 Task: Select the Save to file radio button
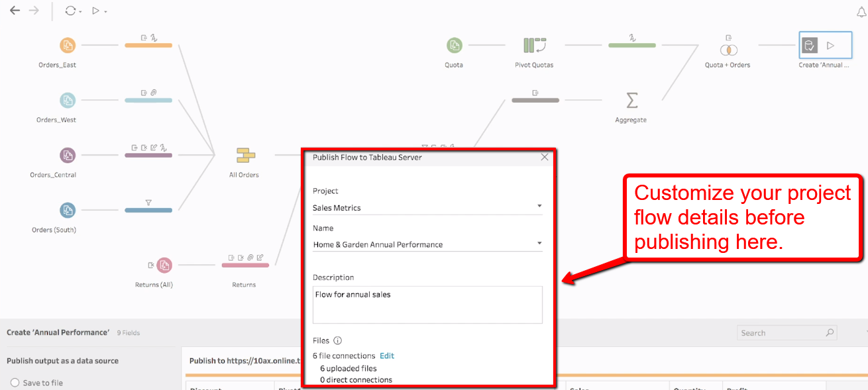tap(15, 383)
